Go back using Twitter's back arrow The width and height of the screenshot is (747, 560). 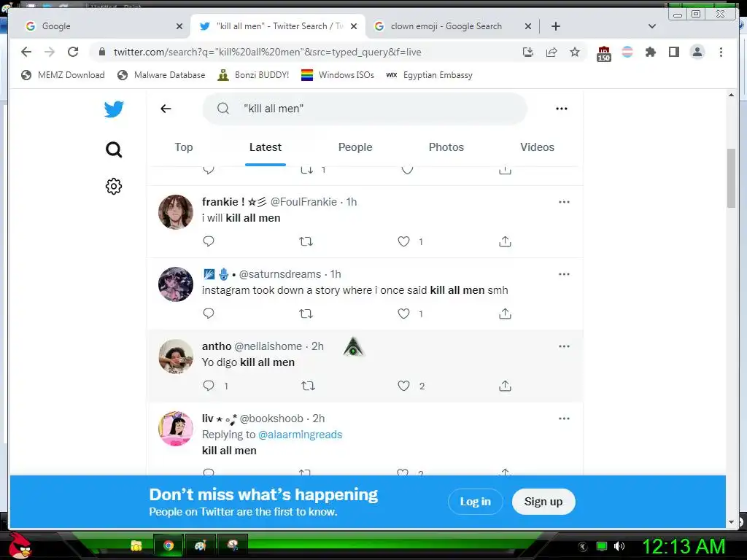click(x=166, y=109)
